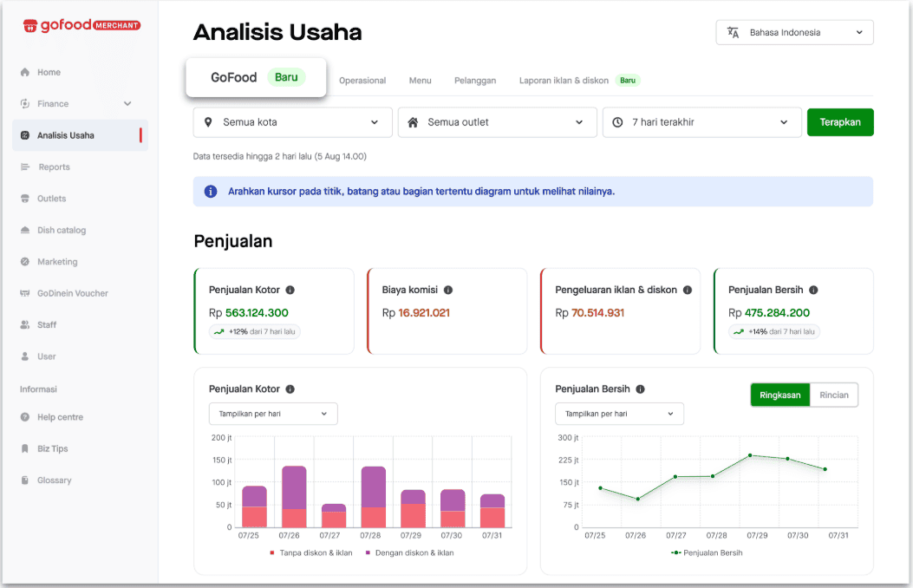Click info icon beside Biaya komisi

click(x=447, y=290)
